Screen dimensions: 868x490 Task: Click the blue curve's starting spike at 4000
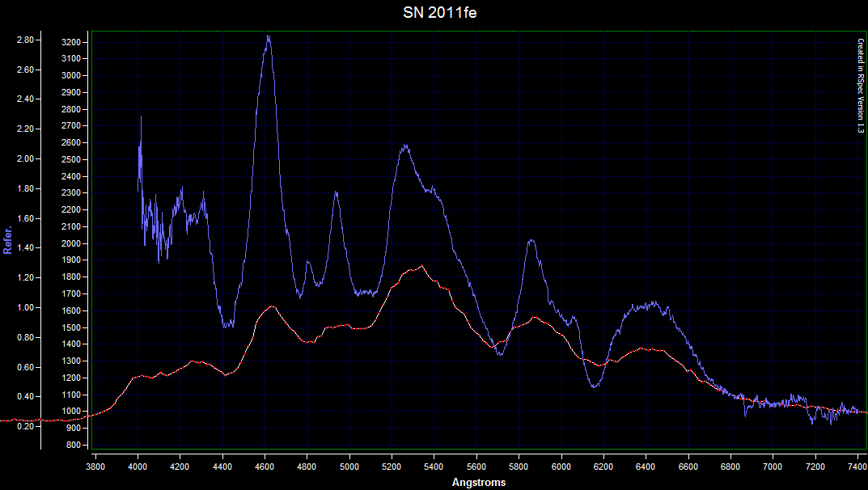141,117
